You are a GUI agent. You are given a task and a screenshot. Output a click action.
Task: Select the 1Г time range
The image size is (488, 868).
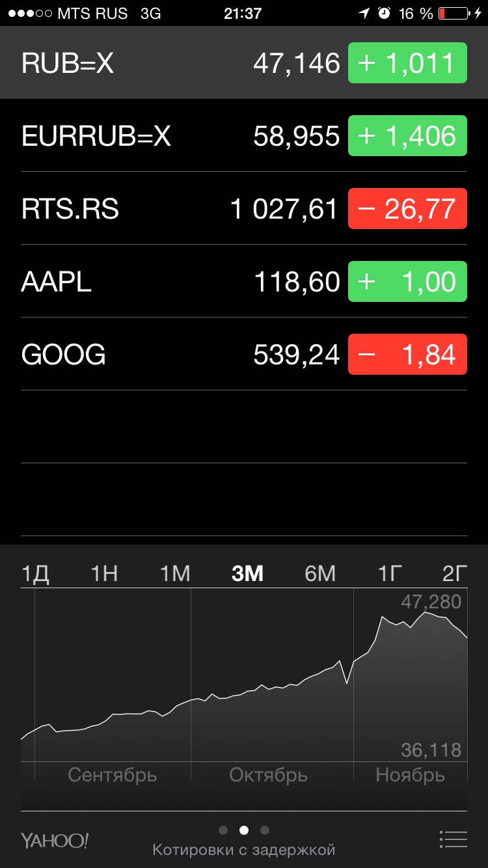click(390, 573)
